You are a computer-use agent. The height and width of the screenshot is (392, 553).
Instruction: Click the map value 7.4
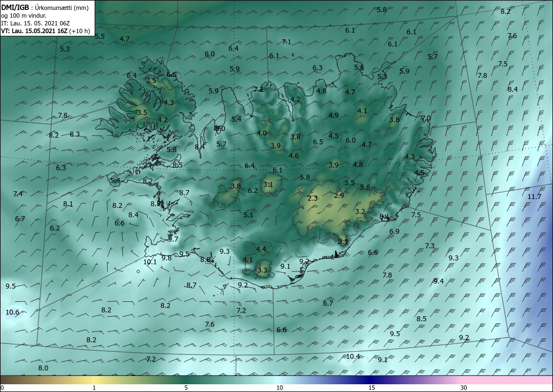point(18,194)
